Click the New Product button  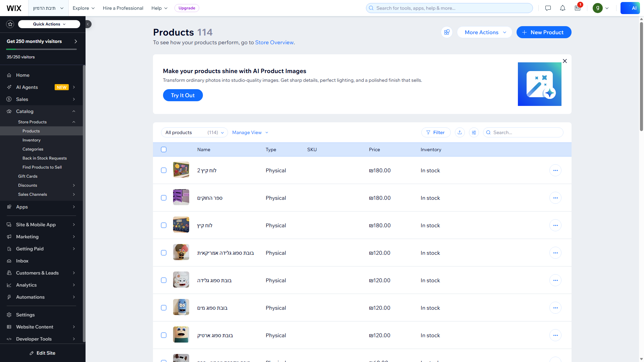(x=544, y=32)
